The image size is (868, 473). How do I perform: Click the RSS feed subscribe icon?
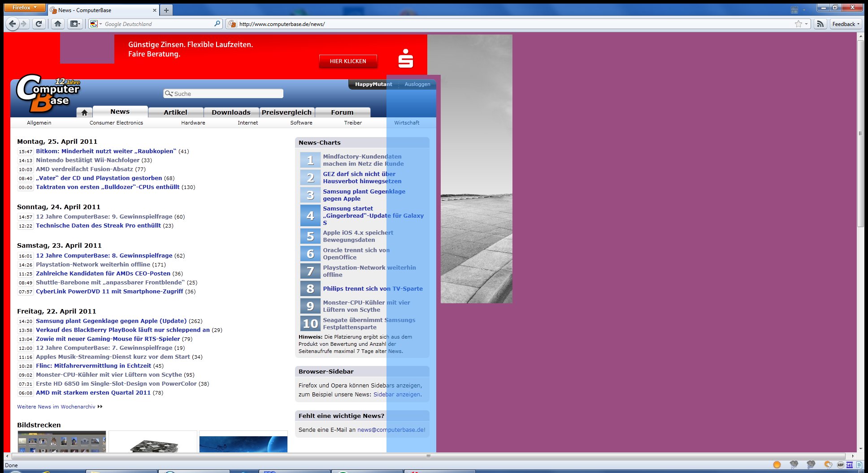[x=820, y=24]
